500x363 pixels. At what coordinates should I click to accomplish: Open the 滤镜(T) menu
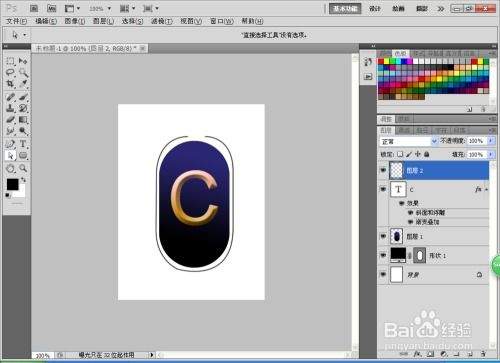[162, 21]
